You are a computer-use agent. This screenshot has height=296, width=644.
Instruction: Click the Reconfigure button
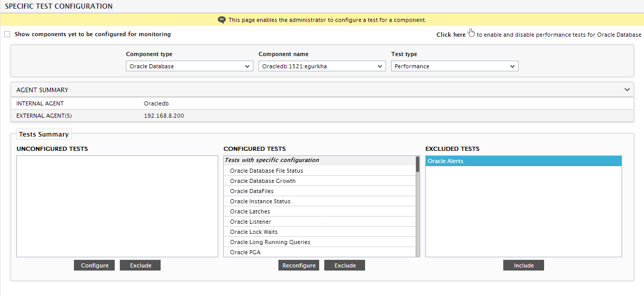point(299,265)
